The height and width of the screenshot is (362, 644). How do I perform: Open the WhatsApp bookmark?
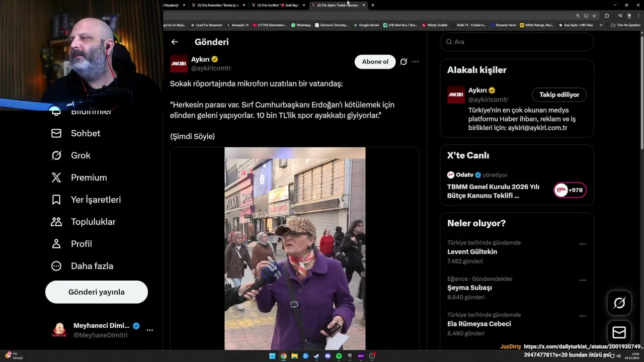pyautogui.click(x=301, y=25)
